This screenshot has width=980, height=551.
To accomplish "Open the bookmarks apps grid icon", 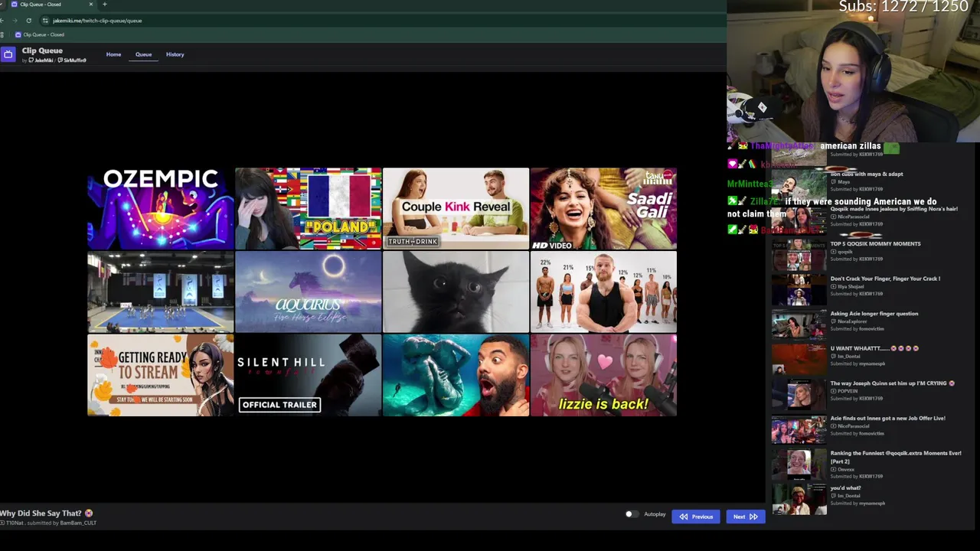I will (2, 34).
